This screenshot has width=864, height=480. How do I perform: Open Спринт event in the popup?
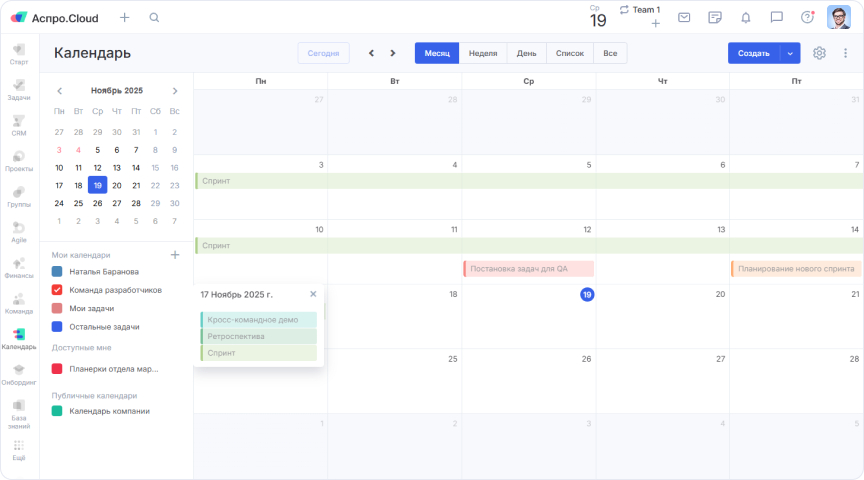[x=258, y=353]
